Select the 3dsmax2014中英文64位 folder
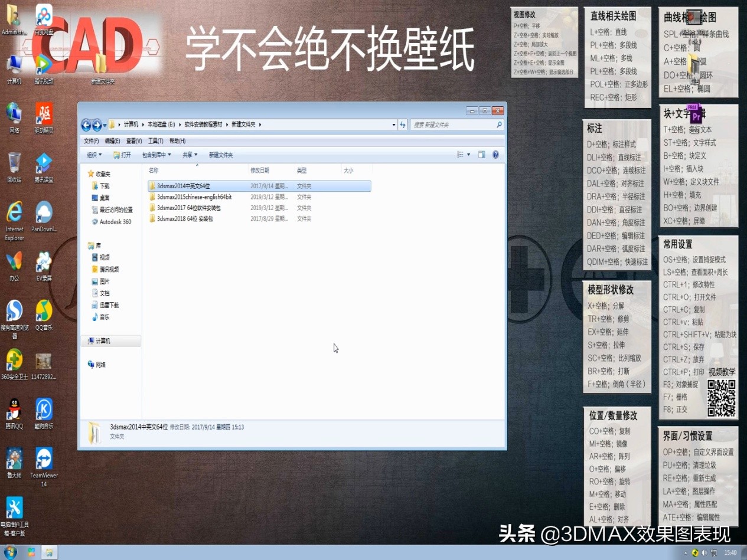 point(259,186)
